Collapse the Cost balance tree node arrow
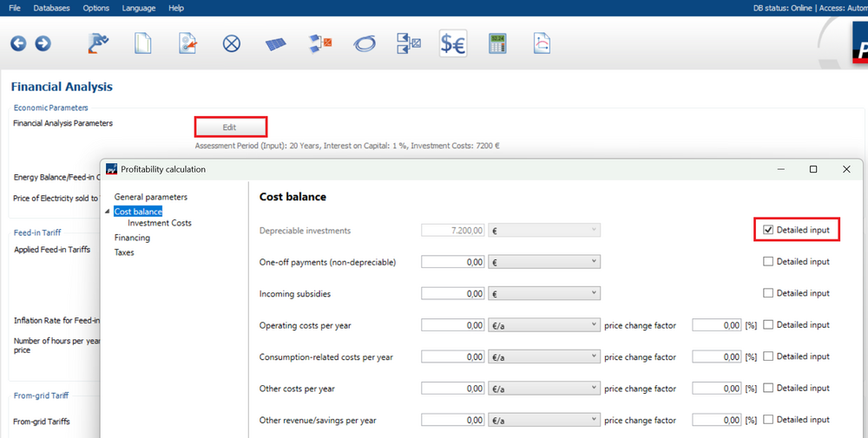 pyautogui.click(x=108, y=212)
